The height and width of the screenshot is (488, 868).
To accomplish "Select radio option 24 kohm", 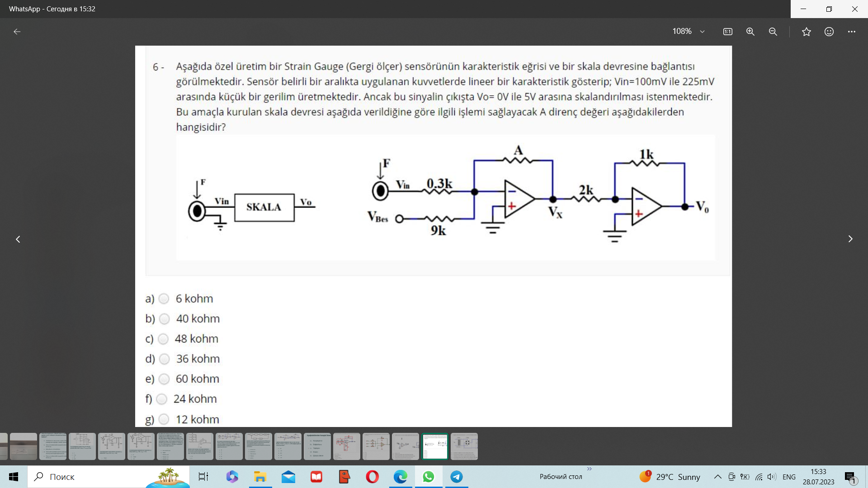I will tap(162, 399).
